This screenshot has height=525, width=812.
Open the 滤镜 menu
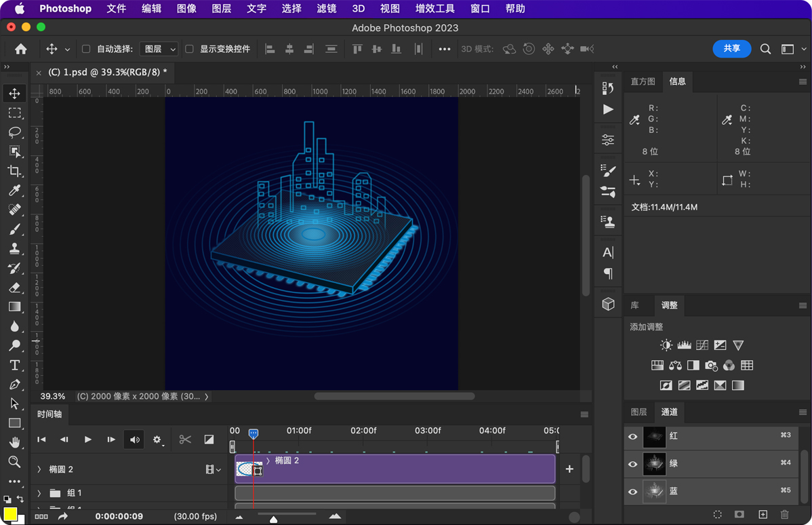tap(326, 9)
